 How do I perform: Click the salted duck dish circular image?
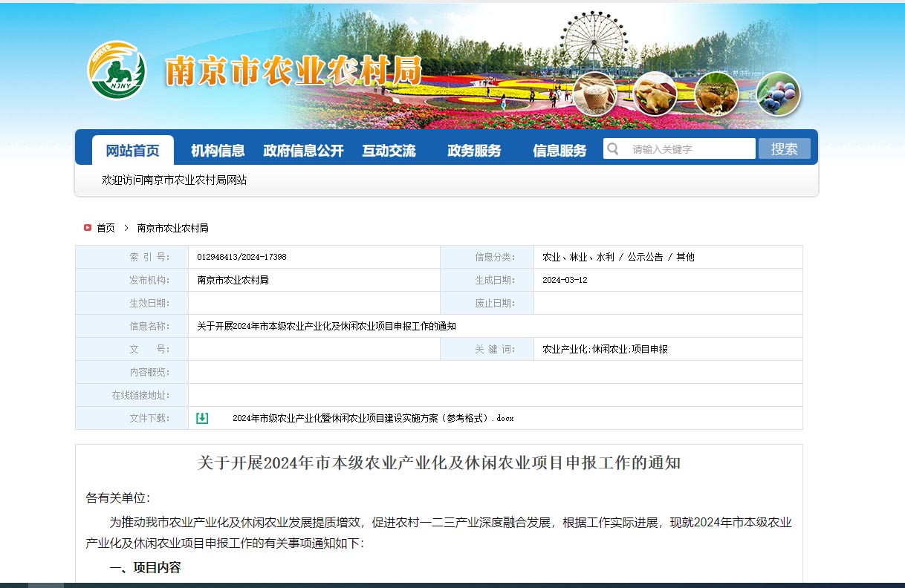[x=655, y=94]
